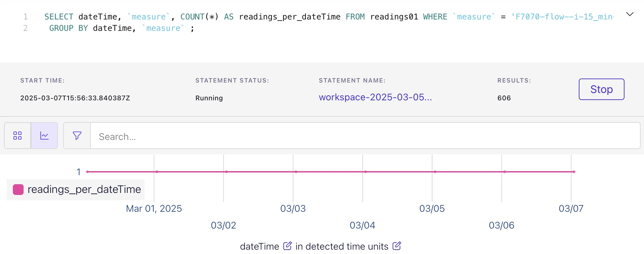Select the data point at Mar 01, 2025
This screenshot has width=644, height=254.
tap(157, 172)
